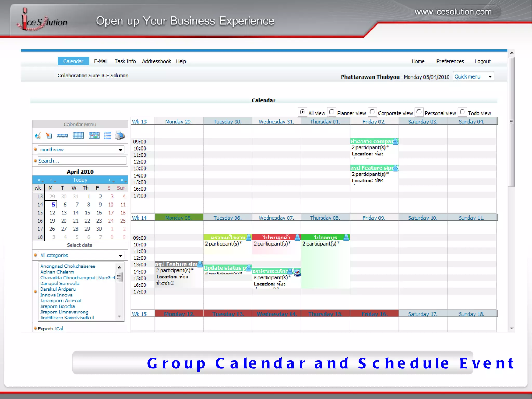Click participant icon on Monday 05 gray event
The width and height of the screenshot is (532, 399).
click(200, 264)
